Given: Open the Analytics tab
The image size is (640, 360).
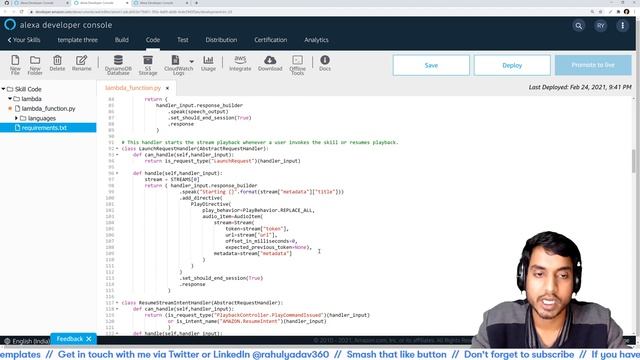Looking at the screenshot, I should [x=316, y=40].
